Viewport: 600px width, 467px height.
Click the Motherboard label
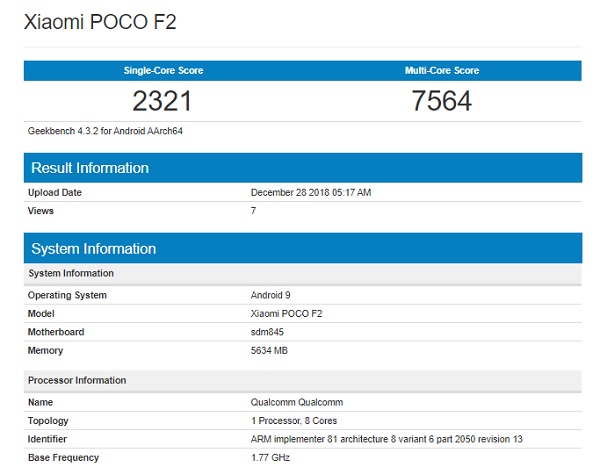tap(56, 332)
